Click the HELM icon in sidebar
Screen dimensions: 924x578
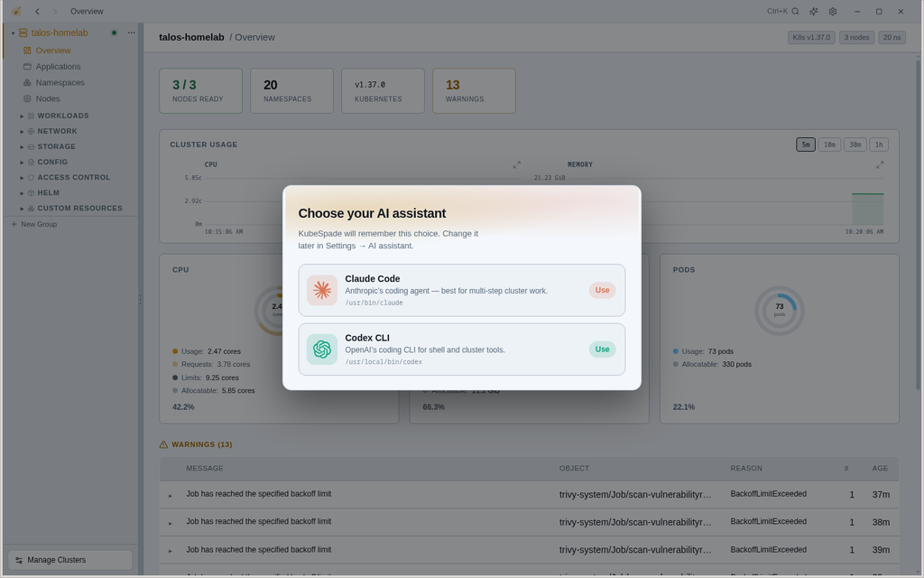[32, 192]
